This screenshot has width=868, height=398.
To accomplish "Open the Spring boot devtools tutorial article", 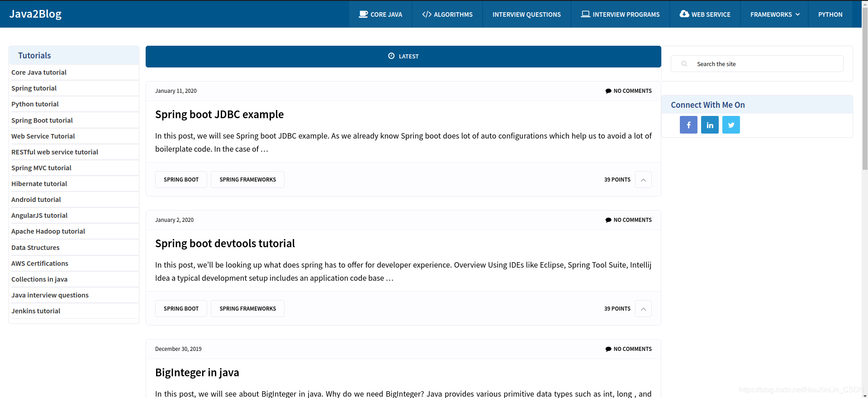I will click(225, 244).
